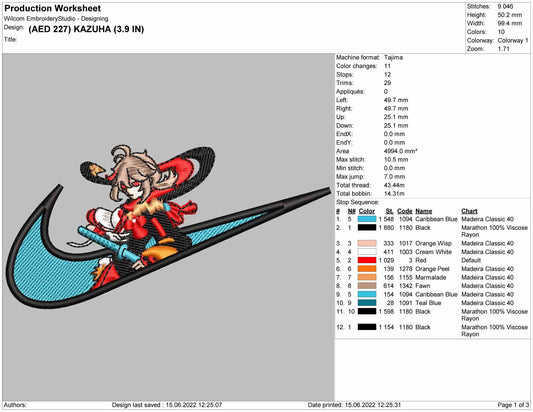Click the 'Chart' column header

pos(469,211)
